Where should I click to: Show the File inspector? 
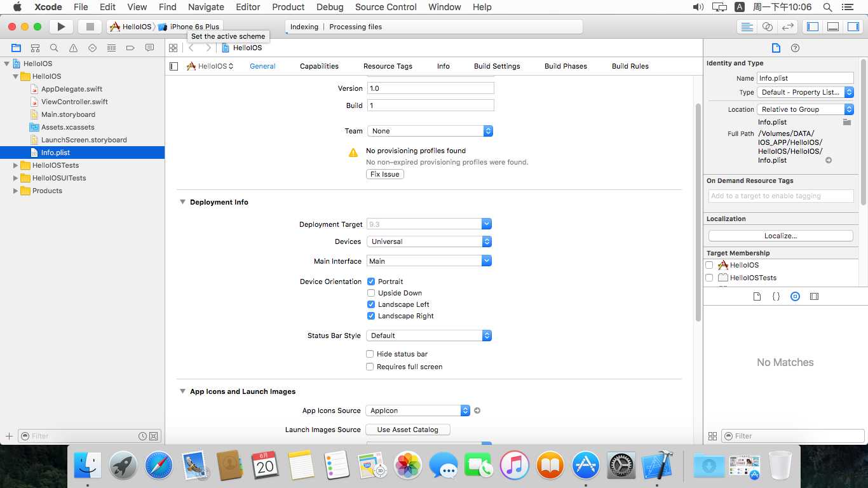click(x=776, y=48)
